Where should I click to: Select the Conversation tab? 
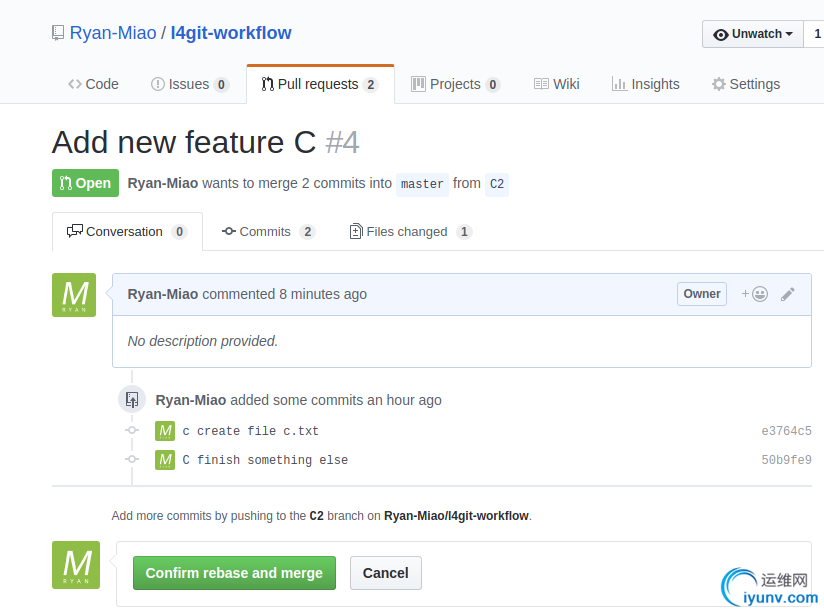point(127,232)
